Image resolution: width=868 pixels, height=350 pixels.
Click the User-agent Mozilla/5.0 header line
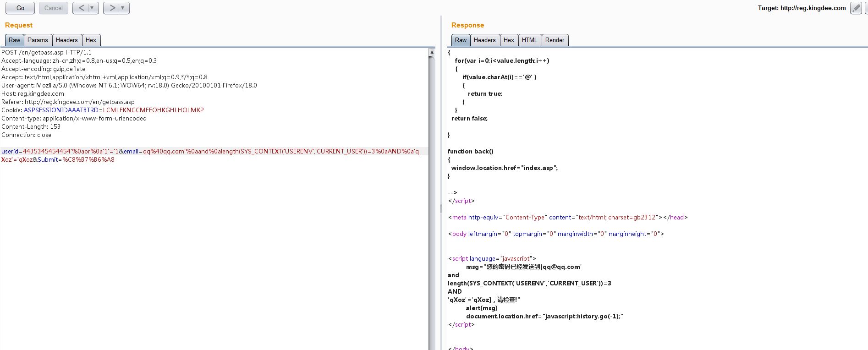pos(129,85)
